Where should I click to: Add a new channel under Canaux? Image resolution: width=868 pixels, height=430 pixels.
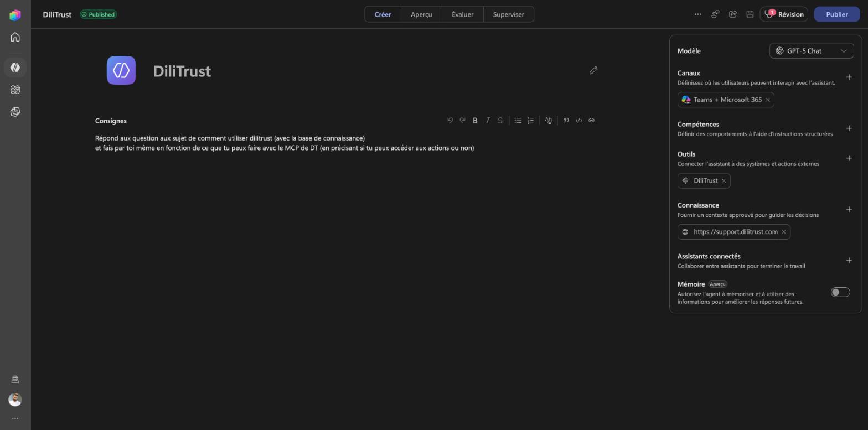[x=849, y=77]
